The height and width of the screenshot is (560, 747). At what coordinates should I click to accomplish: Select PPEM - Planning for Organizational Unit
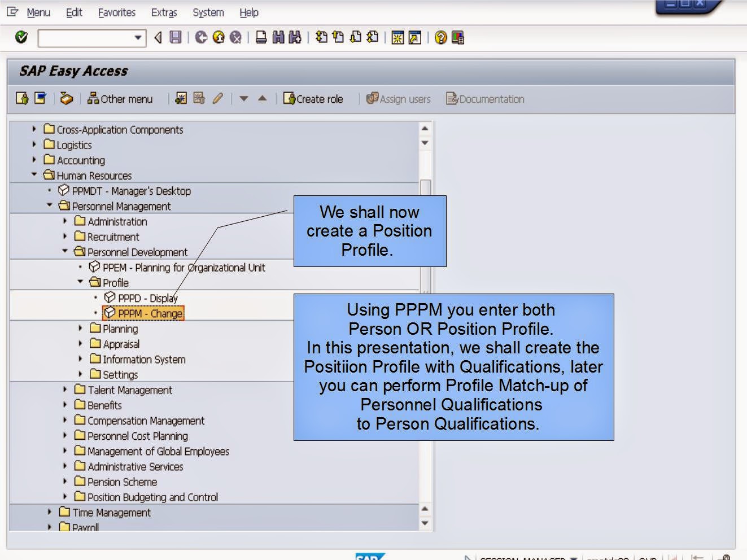(177, 267)
